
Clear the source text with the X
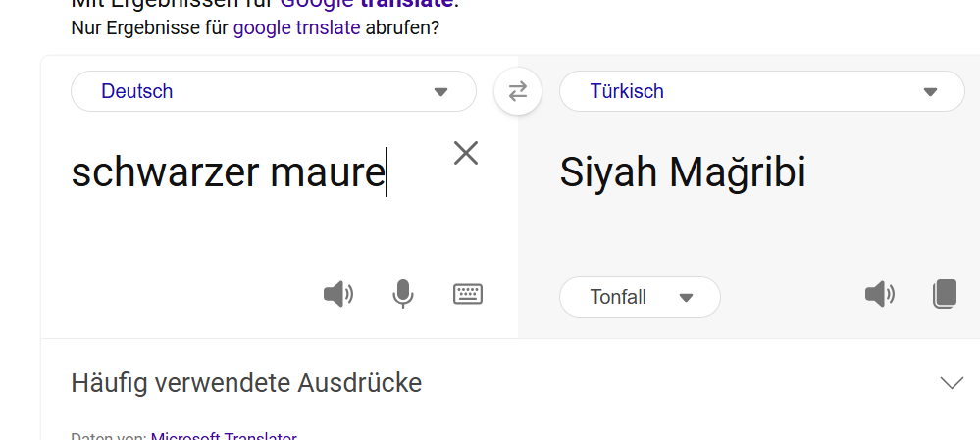pos(466,152)
